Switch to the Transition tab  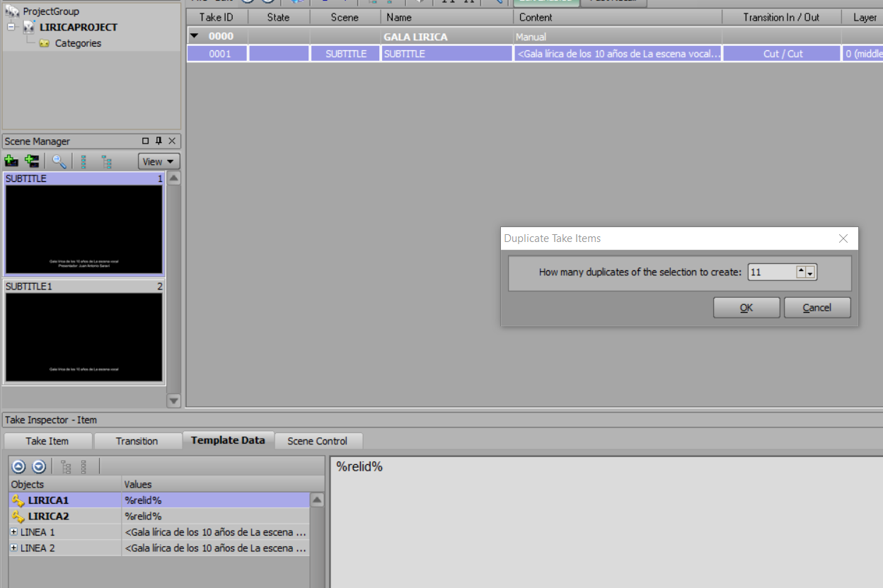137,441
